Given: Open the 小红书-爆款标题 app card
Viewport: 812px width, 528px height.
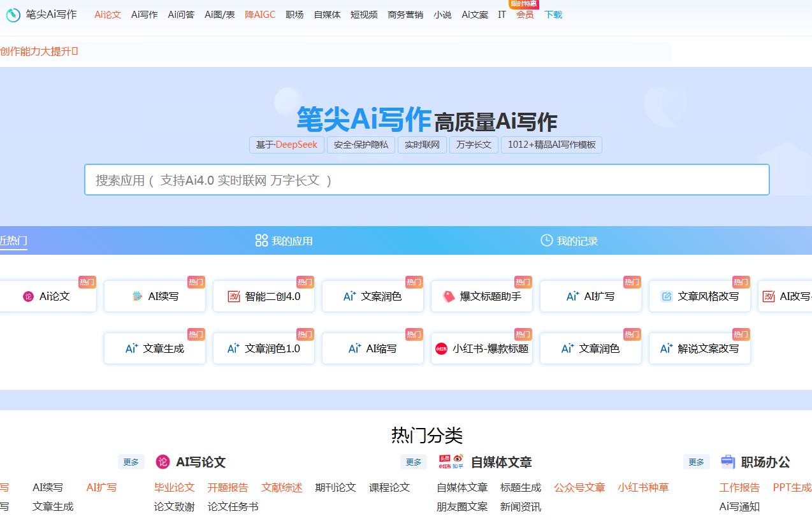Looking at the screenshot, I should coord(482,348).
